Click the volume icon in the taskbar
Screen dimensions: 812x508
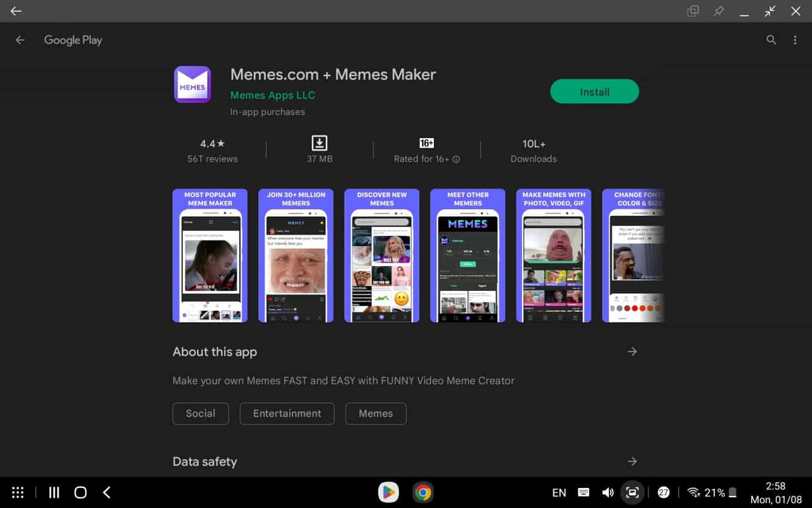608,492
